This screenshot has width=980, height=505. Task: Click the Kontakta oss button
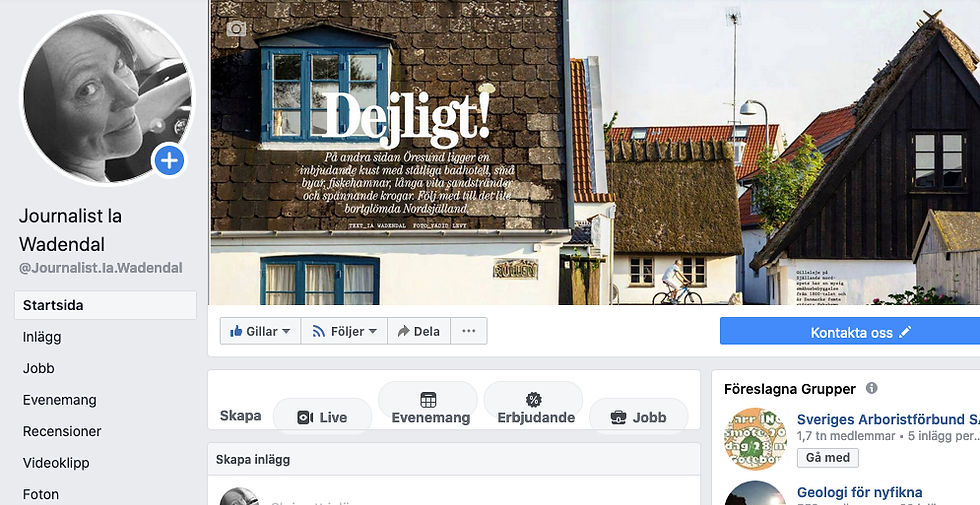point(850,331)
